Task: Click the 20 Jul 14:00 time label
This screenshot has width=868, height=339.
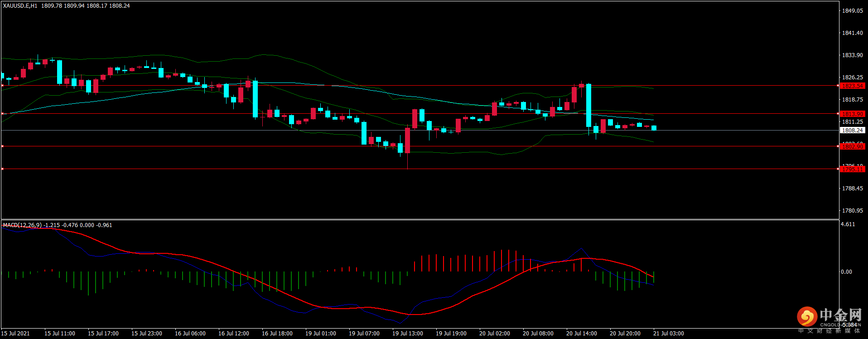Action: [582, 334]
